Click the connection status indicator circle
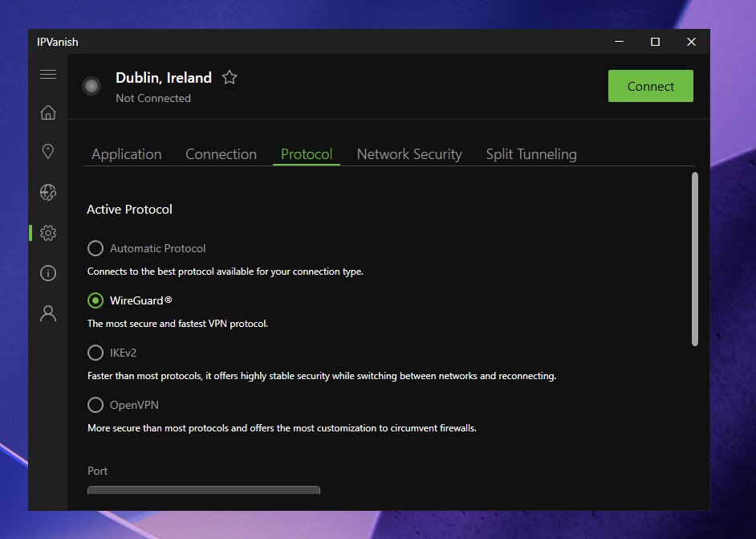The height and width of the screenshot is (539, 756). tap(91, 86)
